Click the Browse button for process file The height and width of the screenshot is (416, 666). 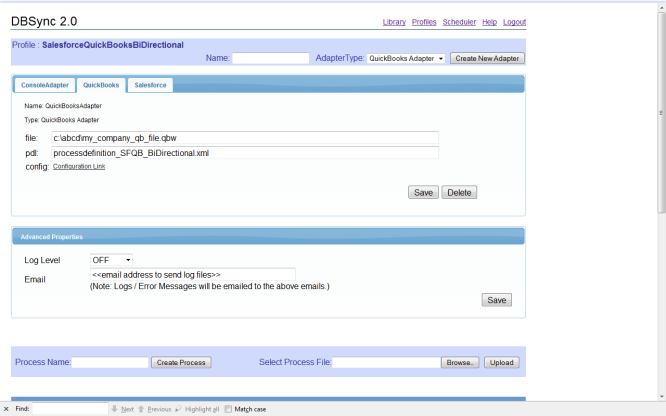coord(461,362)
